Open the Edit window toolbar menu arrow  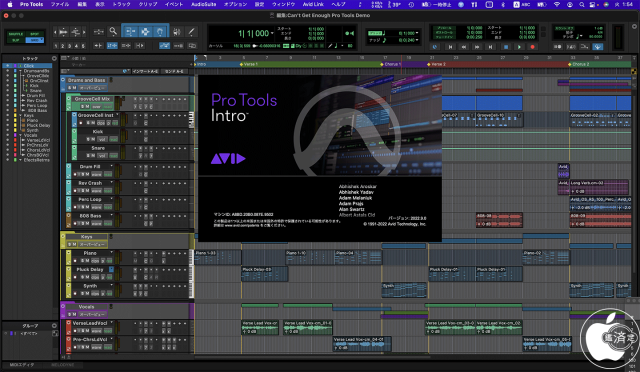point(634,26)
